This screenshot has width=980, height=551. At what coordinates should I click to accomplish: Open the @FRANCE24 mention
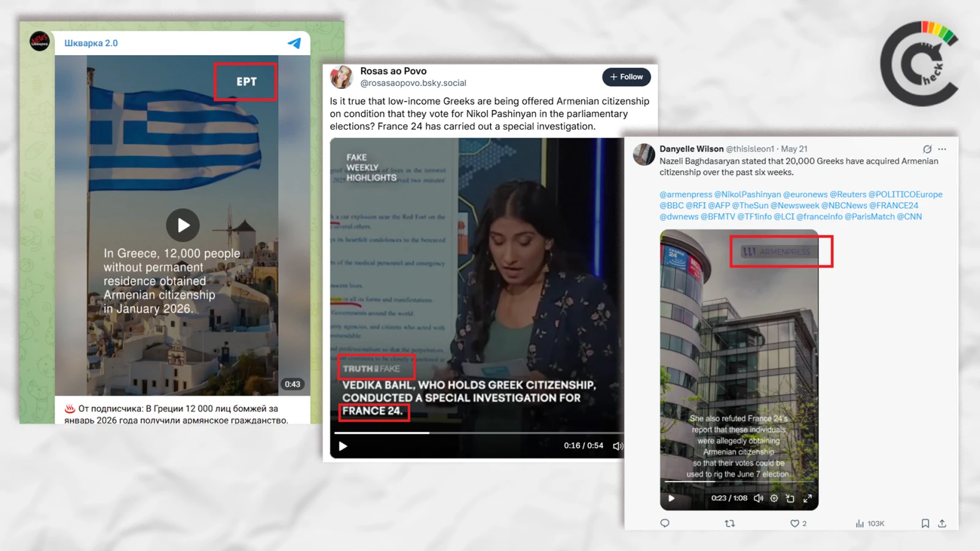(894, 205)
